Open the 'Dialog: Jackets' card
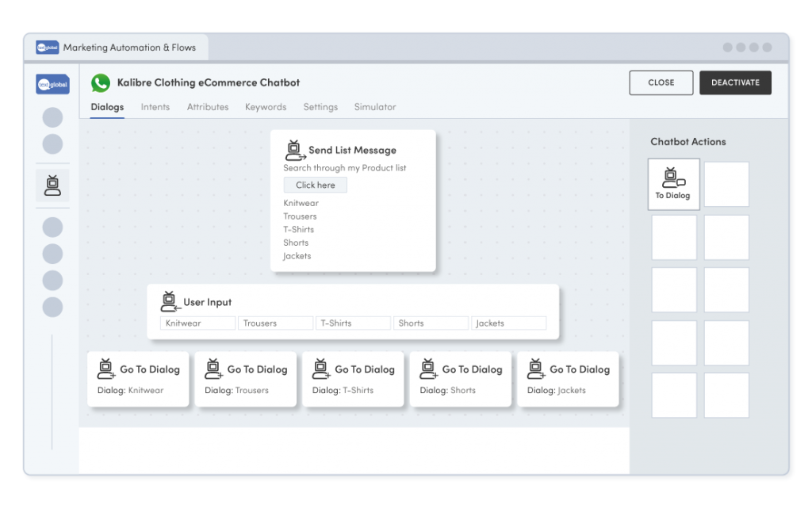Screen dimensions: 812x520 [x=568, y=379]
